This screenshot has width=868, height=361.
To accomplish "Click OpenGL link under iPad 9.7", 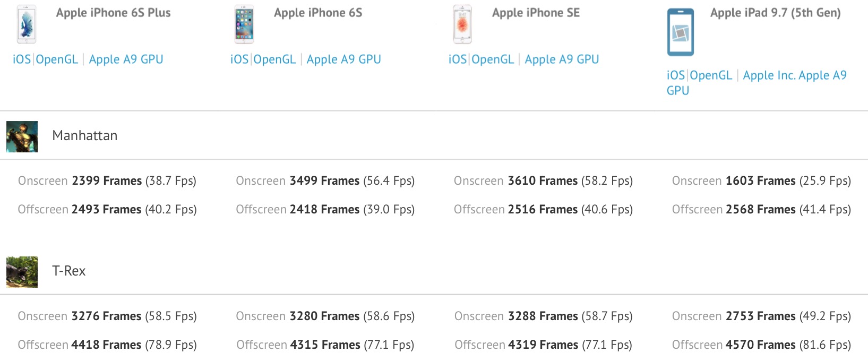I will (711, 75).
